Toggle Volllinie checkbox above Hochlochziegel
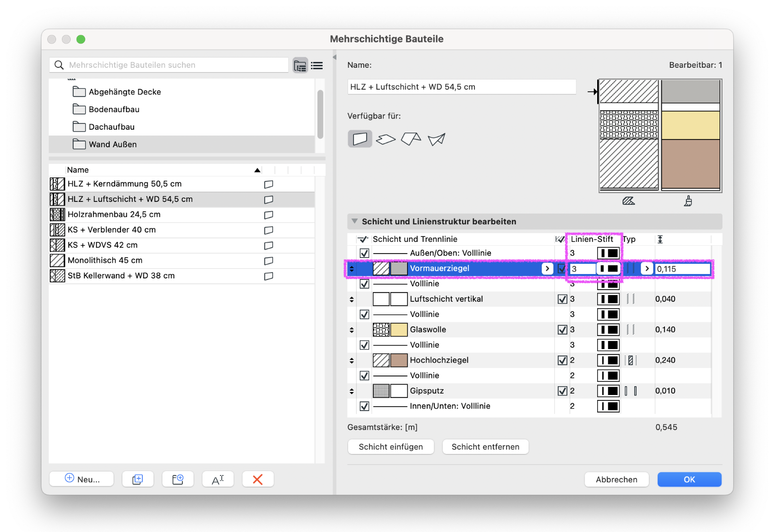Screen dimensions: 780x532 [364, 345]
